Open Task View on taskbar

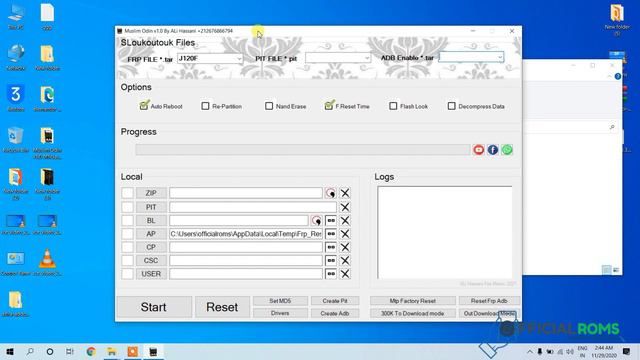point(70,351)
